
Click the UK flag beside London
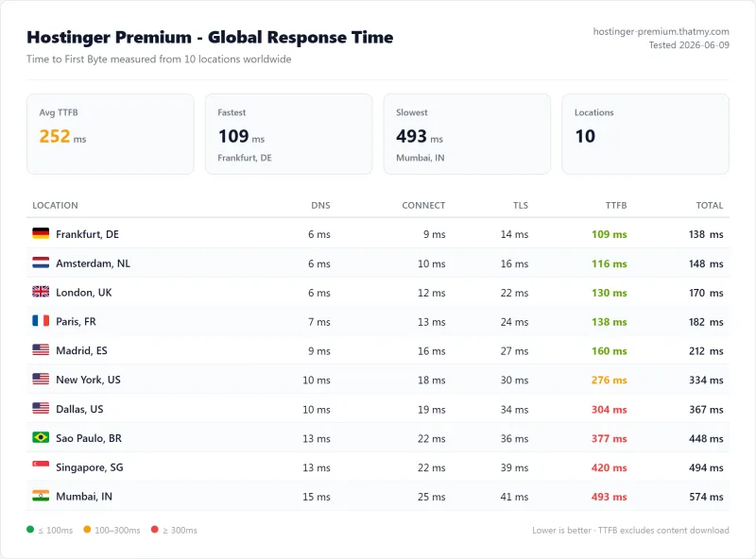(x=41, y=292)
